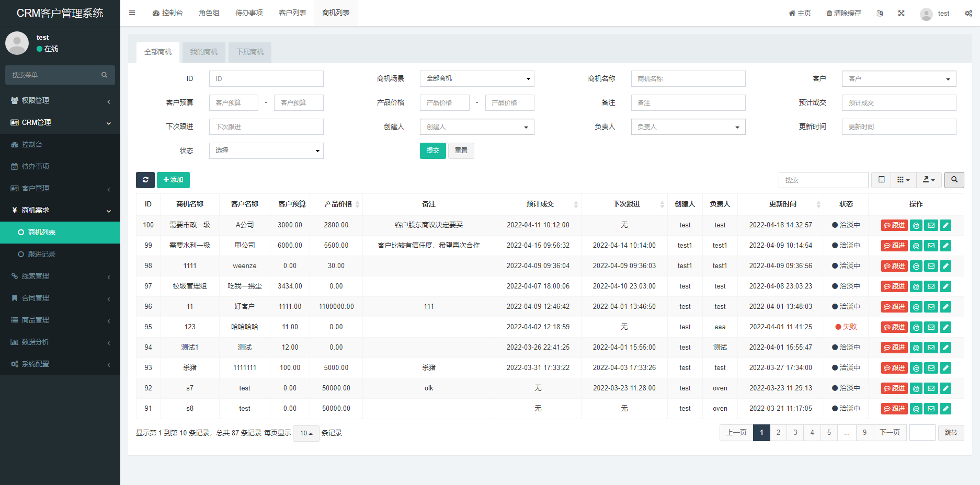Open the 客户 select dropdown
Image resolution: width=980 pixels, height=485 pixels.
tap(899, 79)
